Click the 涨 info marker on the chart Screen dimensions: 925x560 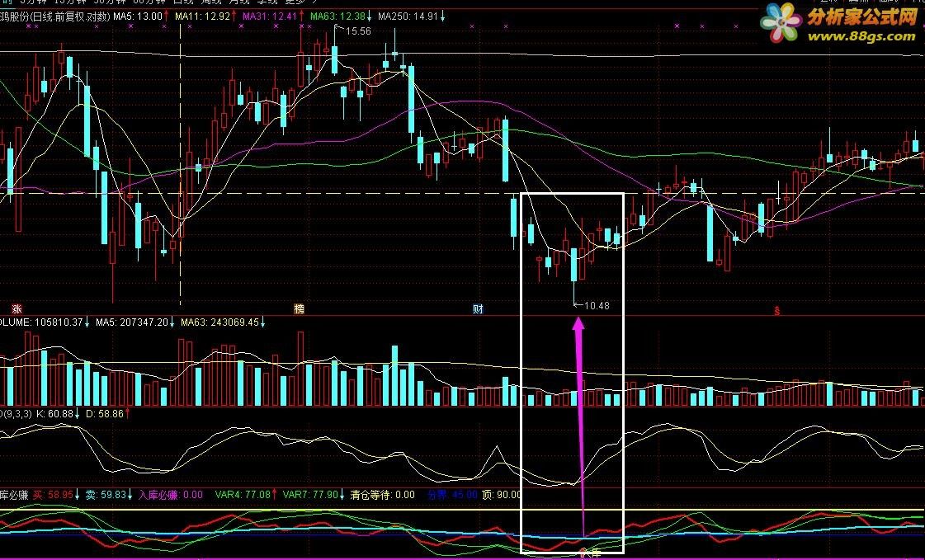[17, 309]
